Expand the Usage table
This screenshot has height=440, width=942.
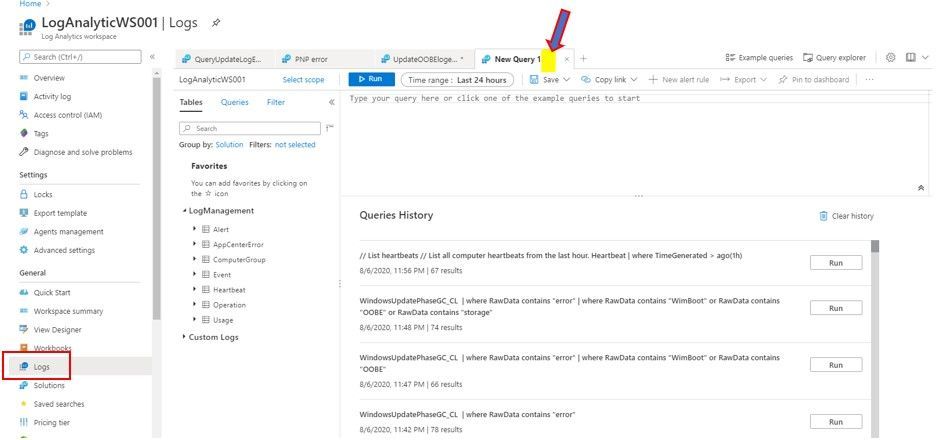click(x=194, y=320)
